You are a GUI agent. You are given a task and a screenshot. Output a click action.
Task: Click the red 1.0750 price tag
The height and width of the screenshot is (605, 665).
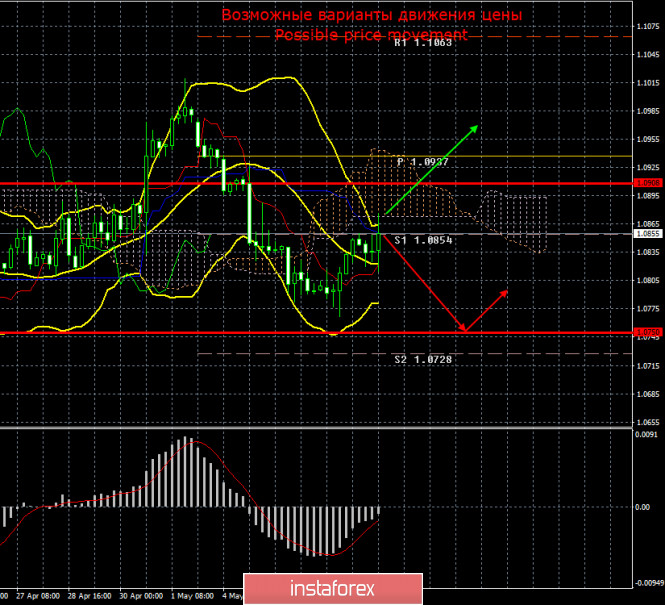pyautogui.click(x=648, y=332)
